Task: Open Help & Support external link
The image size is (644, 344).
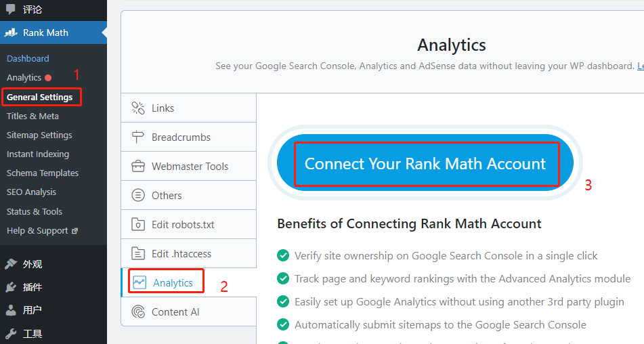Action: pos(37,231)
